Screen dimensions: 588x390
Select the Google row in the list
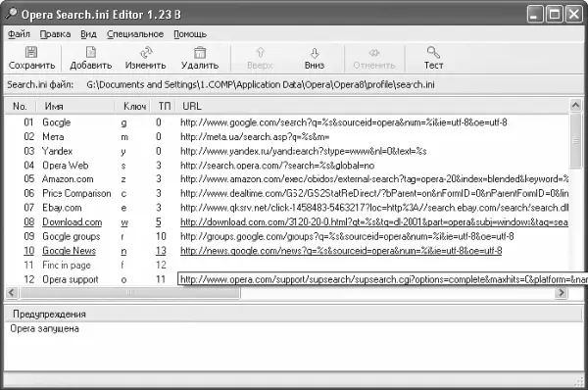[286, 122]
